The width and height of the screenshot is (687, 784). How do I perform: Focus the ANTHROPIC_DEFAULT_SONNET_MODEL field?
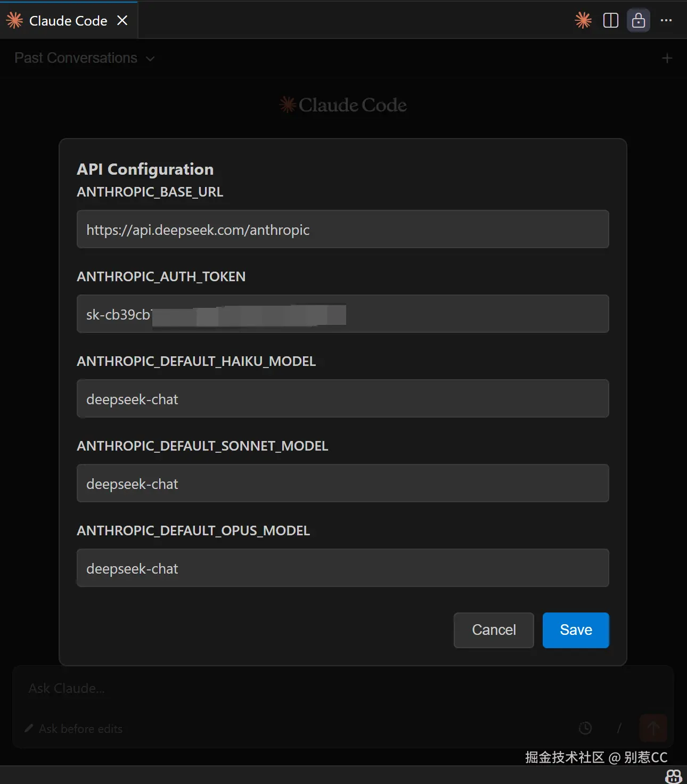[342, 484]
